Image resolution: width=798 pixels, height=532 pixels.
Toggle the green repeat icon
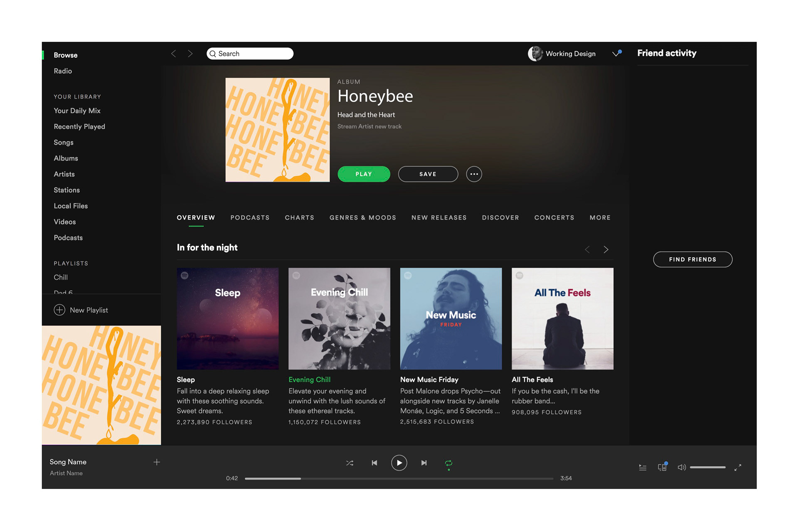pyautogui.click(x=448, y=463)
